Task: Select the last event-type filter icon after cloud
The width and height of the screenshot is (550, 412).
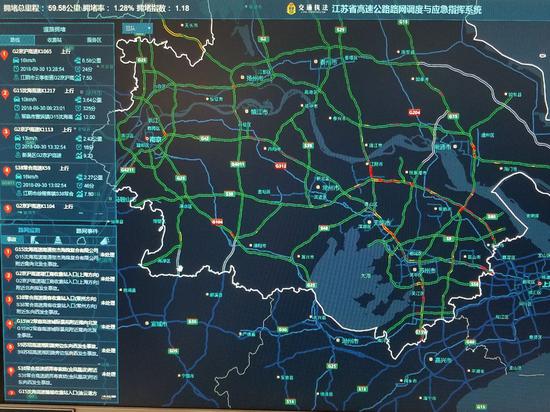Action: pos(105,241)
